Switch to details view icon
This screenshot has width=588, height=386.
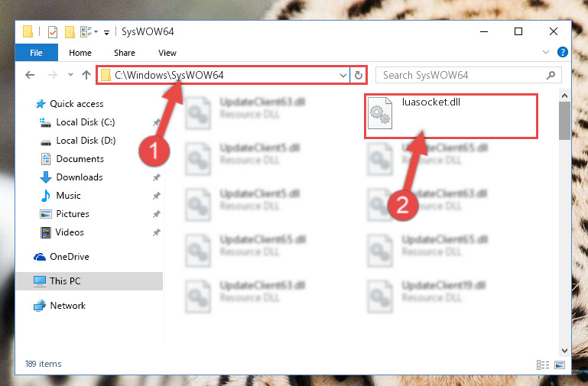click(x=543, y=365)
